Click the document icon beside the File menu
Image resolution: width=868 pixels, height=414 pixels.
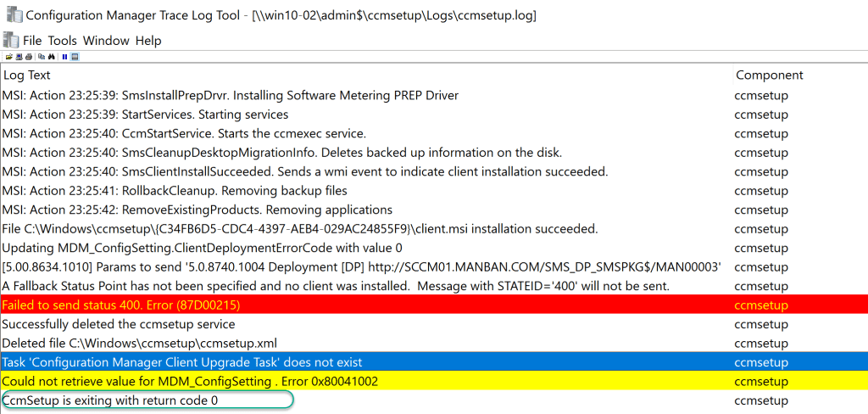10,40
